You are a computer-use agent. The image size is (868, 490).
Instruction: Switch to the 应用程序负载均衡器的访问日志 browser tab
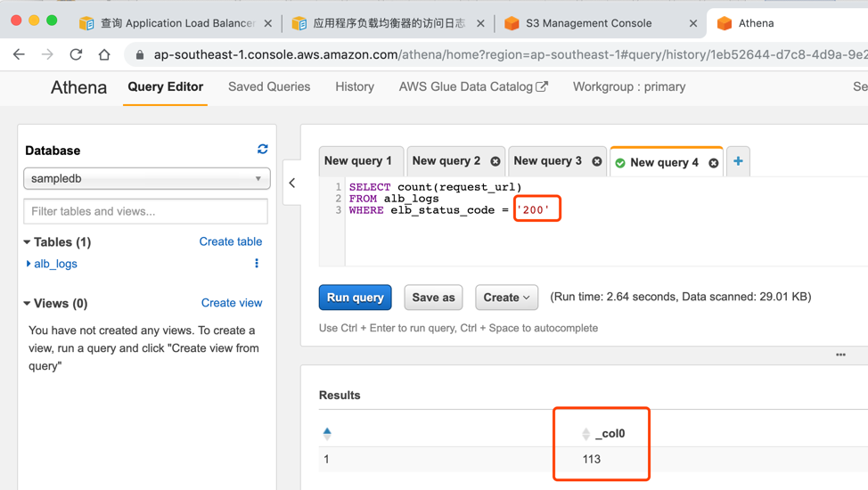coord(389,23)
